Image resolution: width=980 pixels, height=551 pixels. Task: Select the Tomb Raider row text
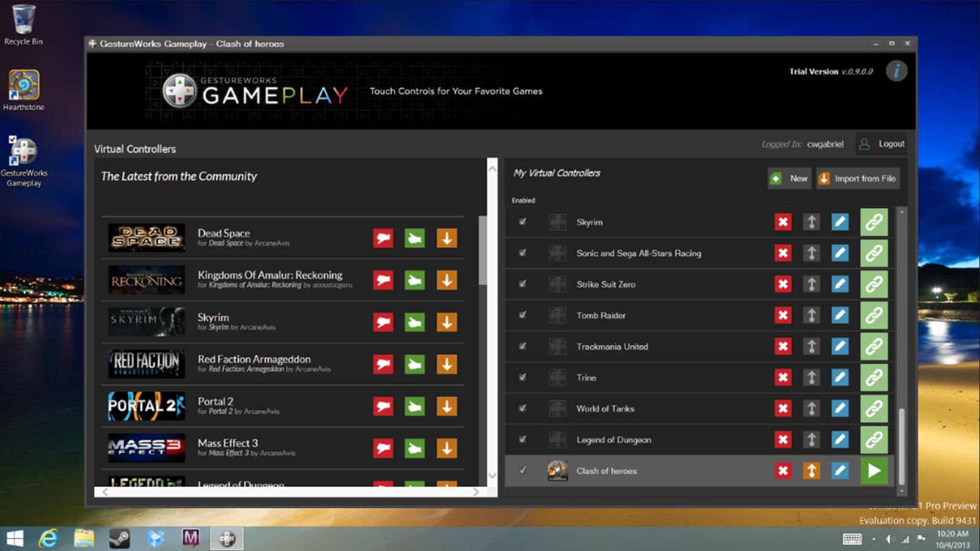tap(601, 315)
